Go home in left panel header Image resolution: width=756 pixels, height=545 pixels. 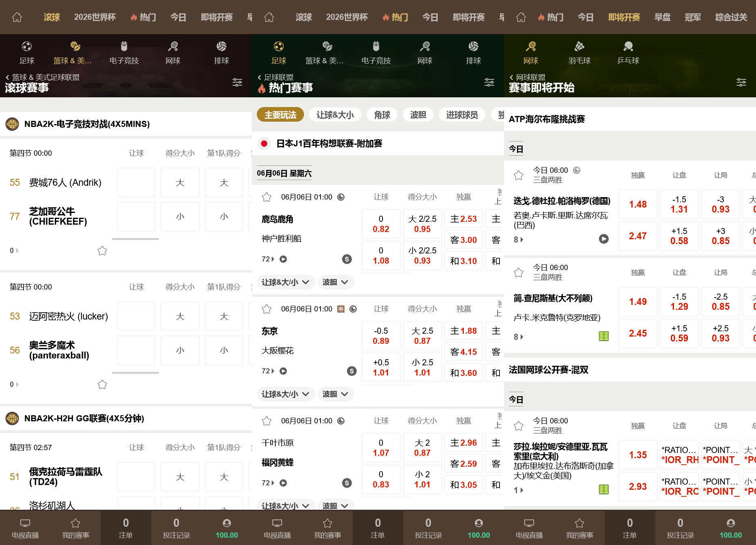pyautogui.click(x=17, y=17)
